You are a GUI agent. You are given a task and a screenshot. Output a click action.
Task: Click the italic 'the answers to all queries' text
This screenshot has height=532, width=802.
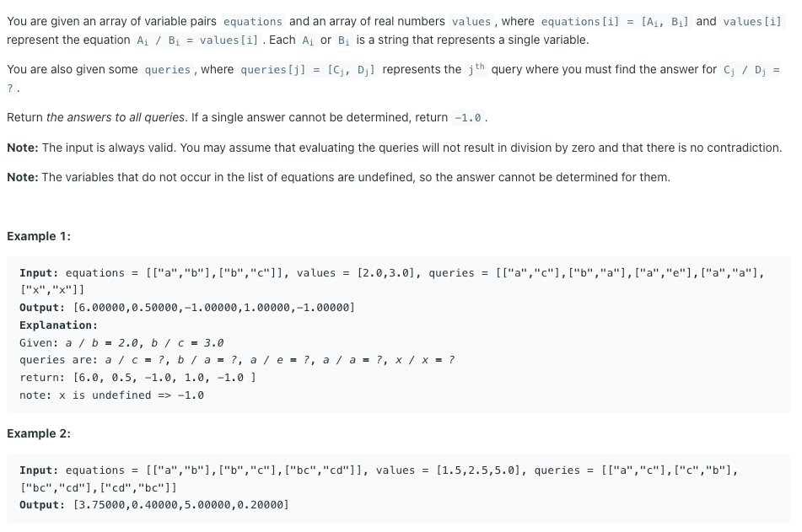[116, 118]
